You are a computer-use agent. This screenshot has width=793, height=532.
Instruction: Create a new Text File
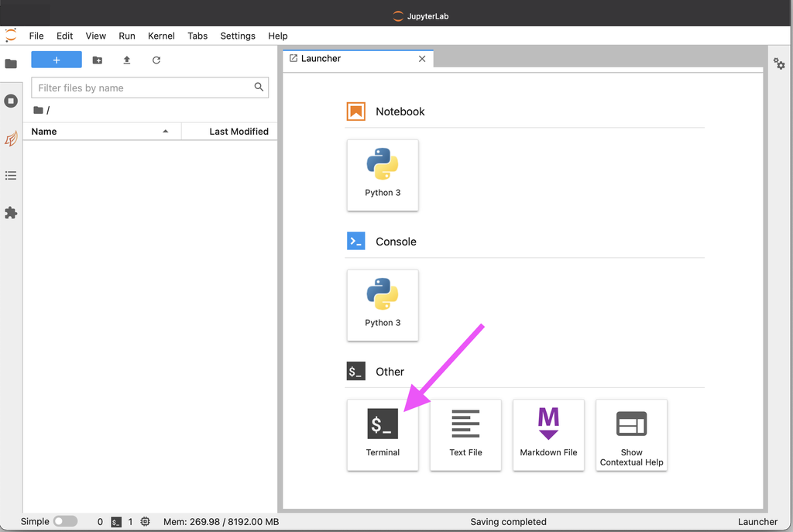(465, 434)
